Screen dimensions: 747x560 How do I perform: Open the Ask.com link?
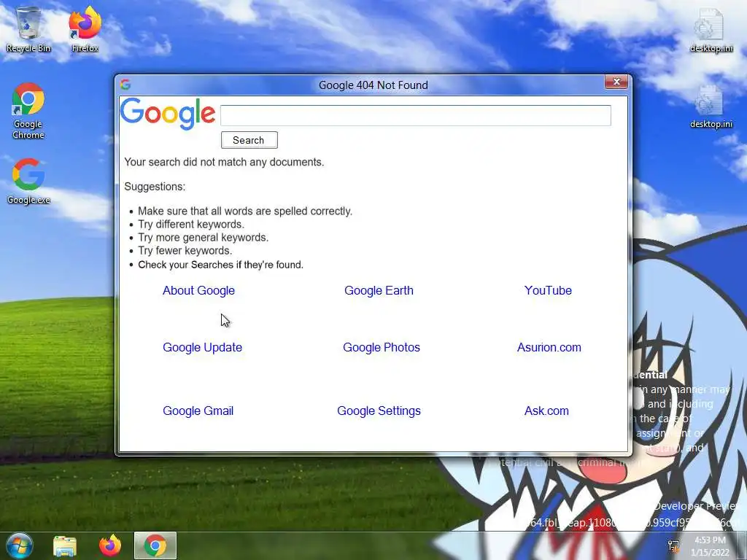(x=546, y=411)
